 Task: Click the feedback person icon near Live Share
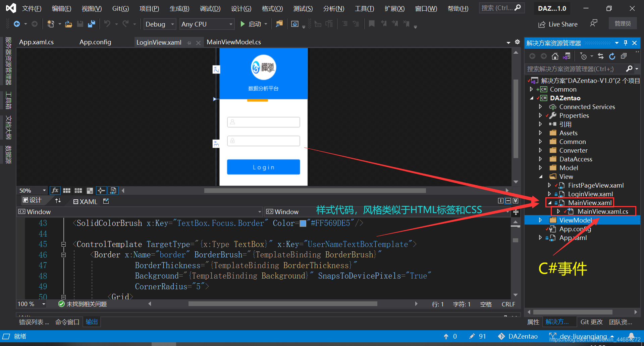(x=593, y=24)
